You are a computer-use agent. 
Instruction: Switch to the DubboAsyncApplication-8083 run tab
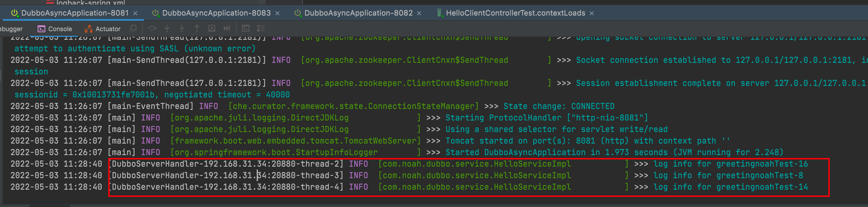[216, 13]
